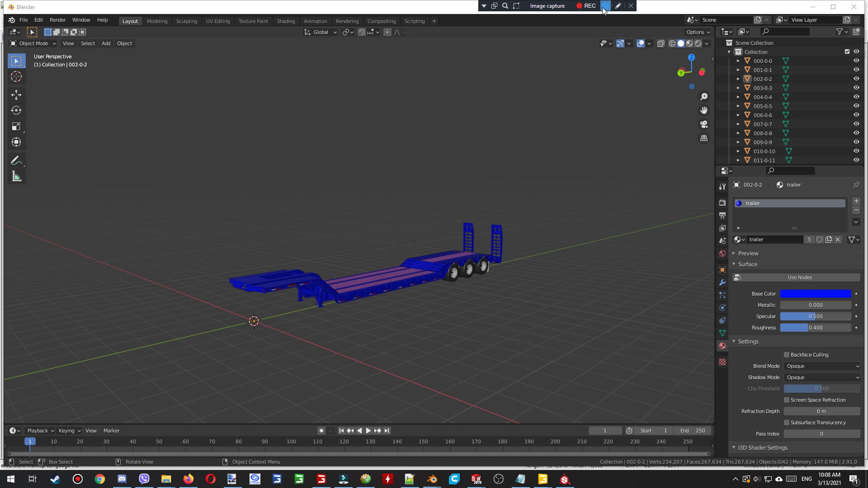Open the Modifier wrench properties tab
868x488 pixels.
point(722,282)
